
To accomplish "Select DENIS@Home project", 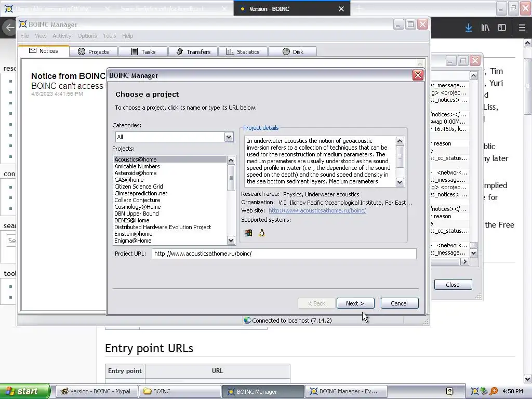I will click(170, 220).
